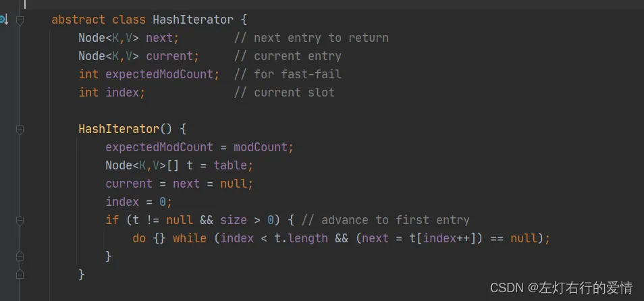Collapse the HashIterator() constructor fold marker
This screenshot has height=301, width=644.
(20, 130)
